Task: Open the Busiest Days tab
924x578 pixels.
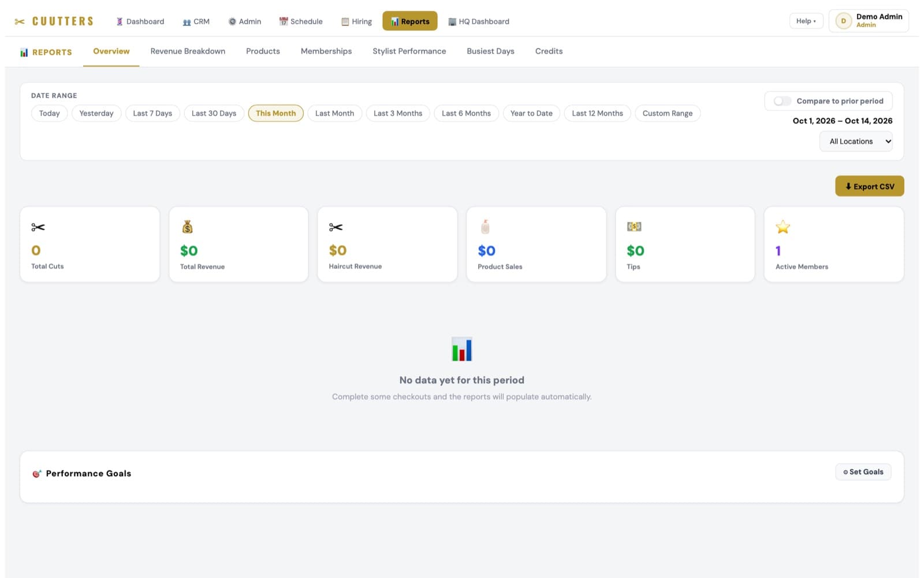Action: pos(490,51)
